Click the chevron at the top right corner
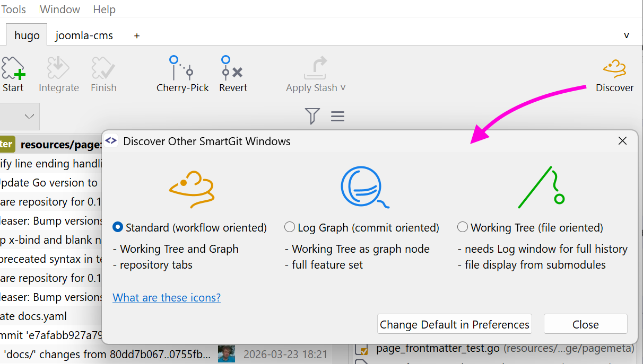This screenshot has height=364, width=643. click(627, 34)
